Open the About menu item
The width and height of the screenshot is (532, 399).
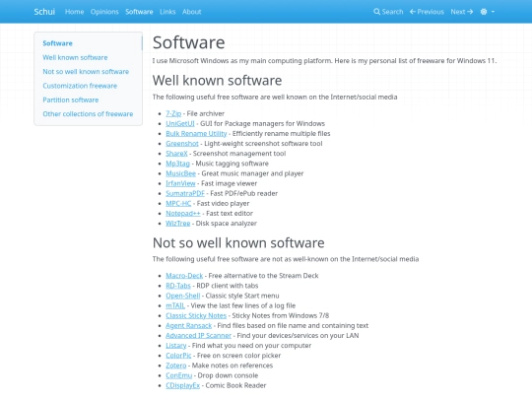(x=192, y=12)
